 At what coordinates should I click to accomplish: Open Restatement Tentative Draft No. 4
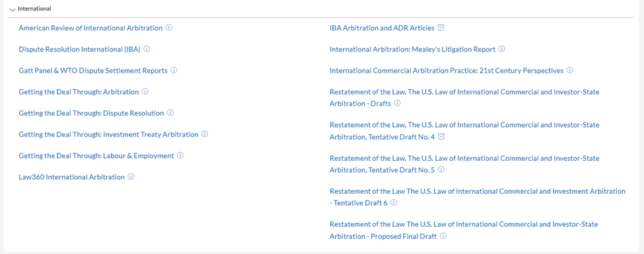[x=464, y=131]
